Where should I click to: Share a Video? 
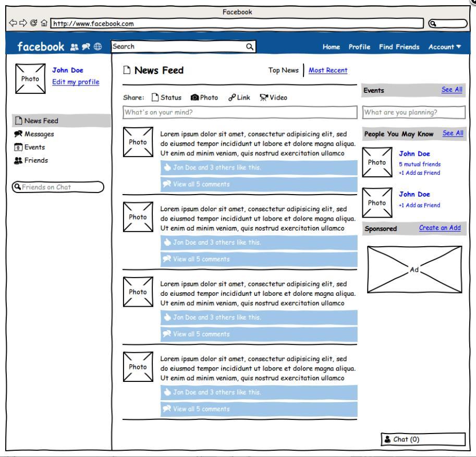(x=274, y=97)
